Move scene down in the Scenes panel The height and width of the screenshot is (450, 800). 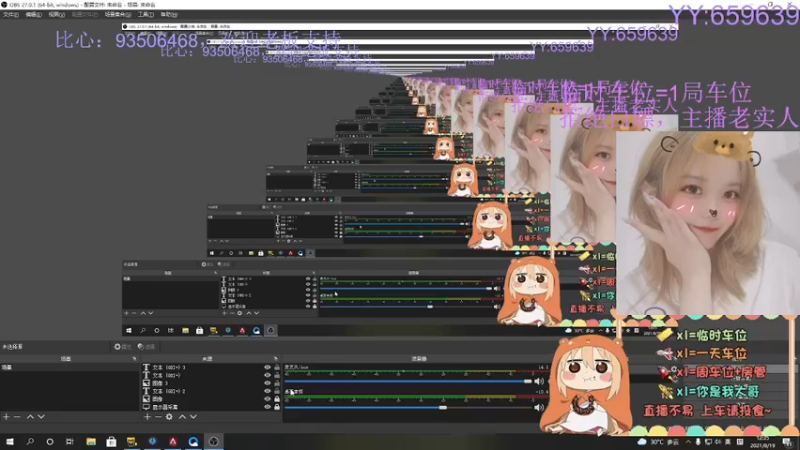(x=41, y=417)
